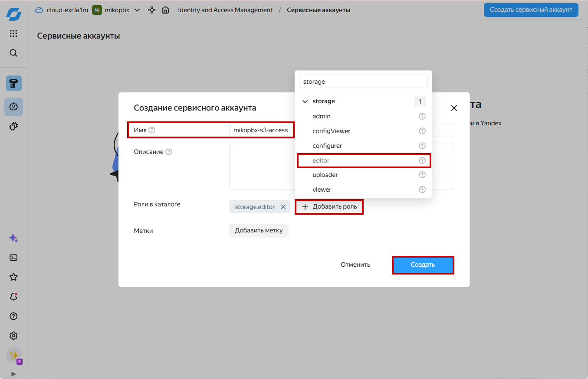This screenshot has height=379, width=588.
Task: Click the Отменить button
Action: (355, 265)
